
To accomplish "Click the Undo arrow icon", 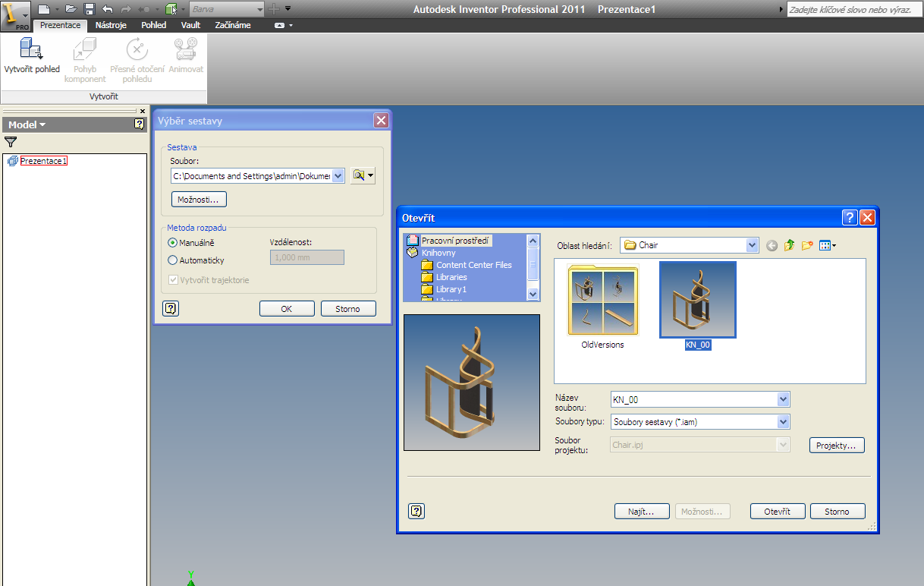I will click(107, 9).
